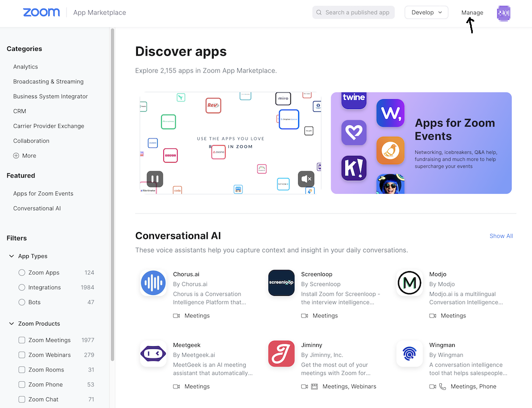Open the Apps for Zoom Events banner
Screen dimensions: 532x408
click(x=421, y=143)
